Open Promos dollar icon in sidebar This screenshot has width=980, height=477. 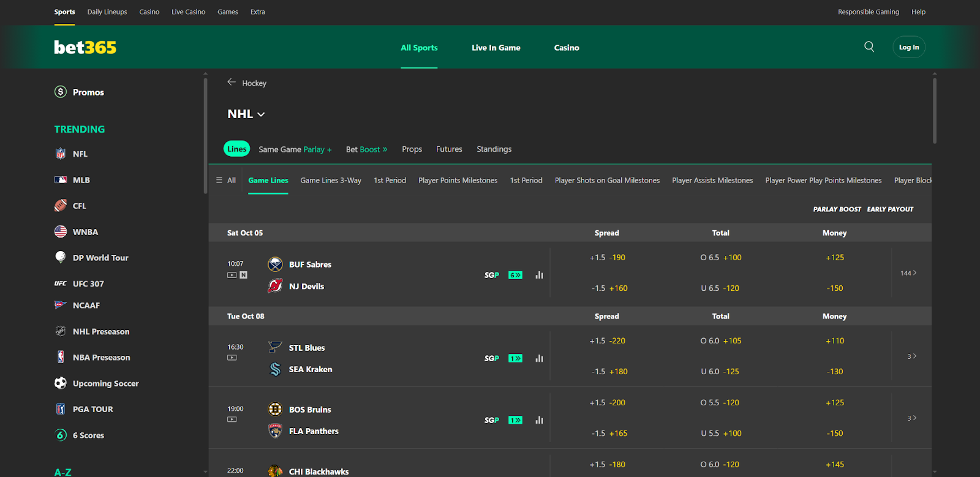(60, 92)
